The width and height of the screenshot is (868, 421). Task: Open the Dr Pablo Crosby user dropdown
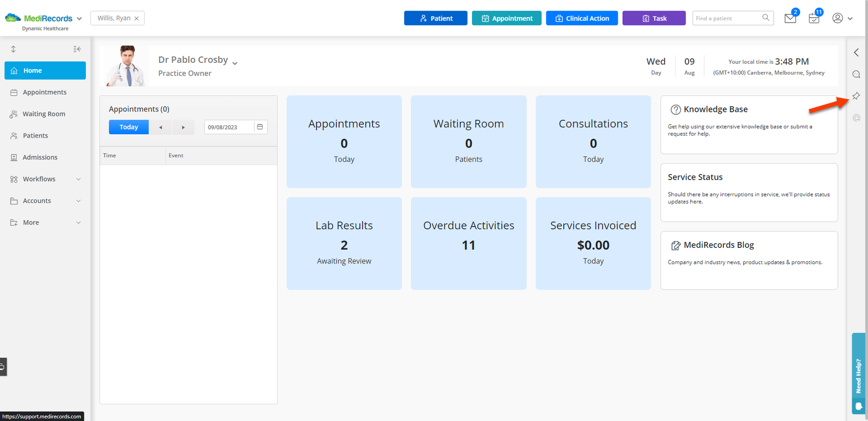pos(235,63)
